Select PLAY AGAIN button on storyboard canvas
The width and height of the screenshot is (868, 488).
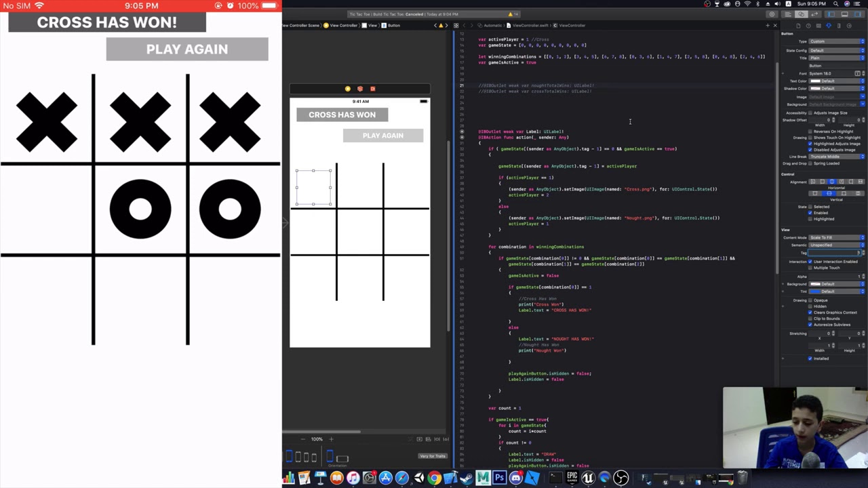pyautogui.click(x=383, y=136)
